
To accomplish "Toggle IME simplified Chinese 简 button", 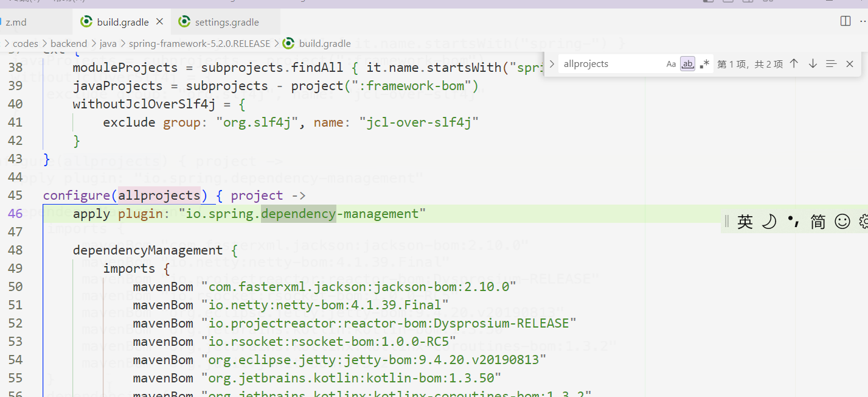I will pyautogui.click(x=818, y=222).
